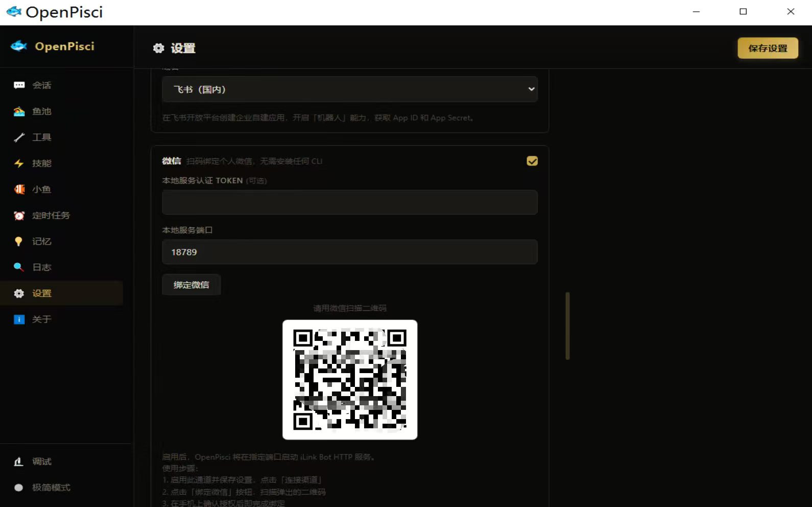Click the 设置 gear icon in sidebar
This screenshot has height=507, width=812.
19,293
